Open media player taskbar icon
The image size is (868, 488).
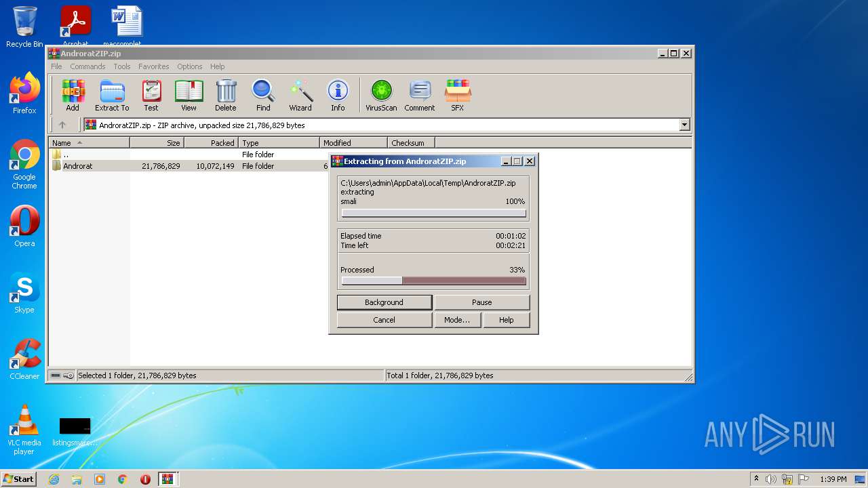(100, 479)
